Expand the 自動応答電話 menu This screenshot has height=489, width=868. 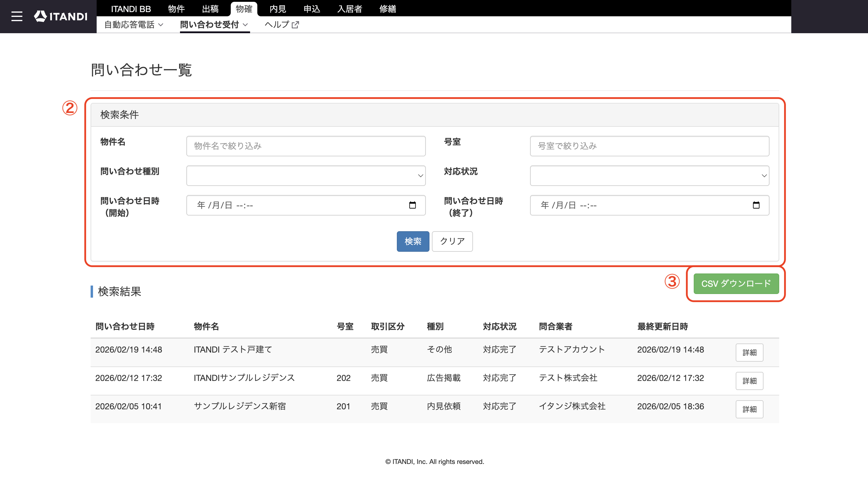coord(134,24)
